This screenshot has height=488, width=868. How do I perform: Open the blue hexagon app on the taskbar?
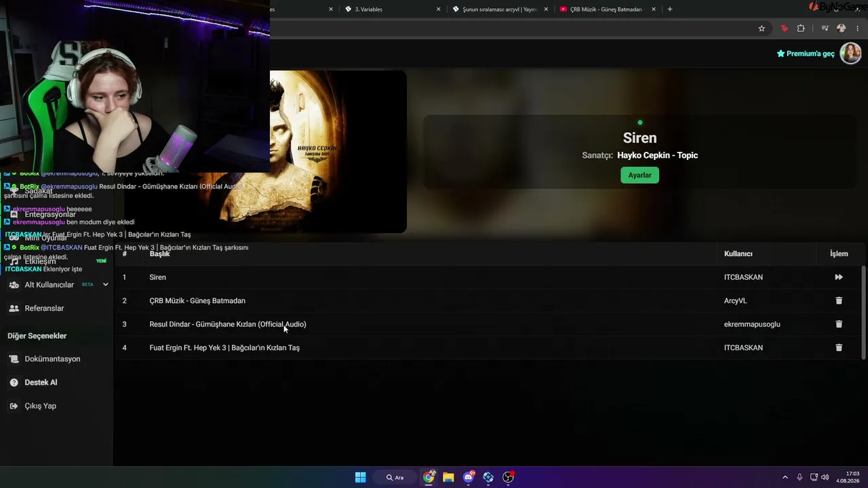(x=488, y=477)
